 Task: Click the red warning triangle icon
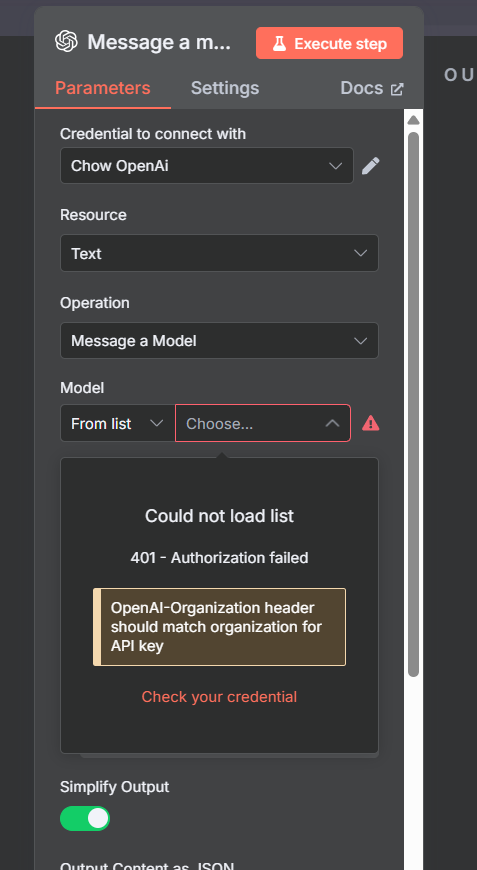(371, 423)
